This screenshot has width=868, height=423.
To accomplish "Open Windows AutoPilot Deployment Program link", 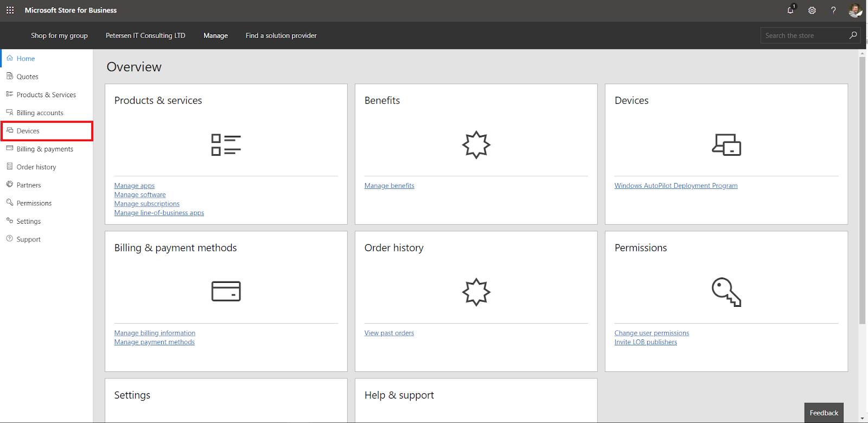I will click(676, 186).
